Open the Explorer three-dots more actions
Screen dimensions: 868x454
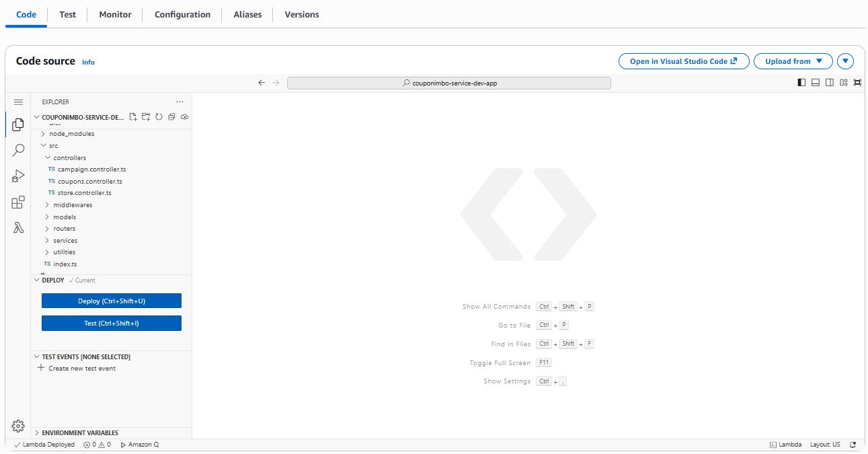180,102
